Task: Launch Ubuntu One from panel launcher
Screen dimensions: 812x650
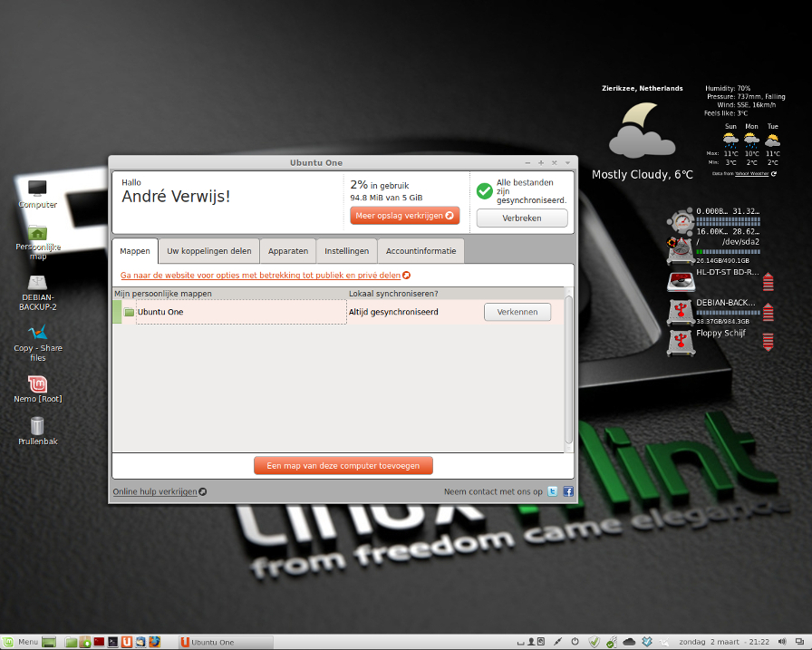Action: point(127,642)
